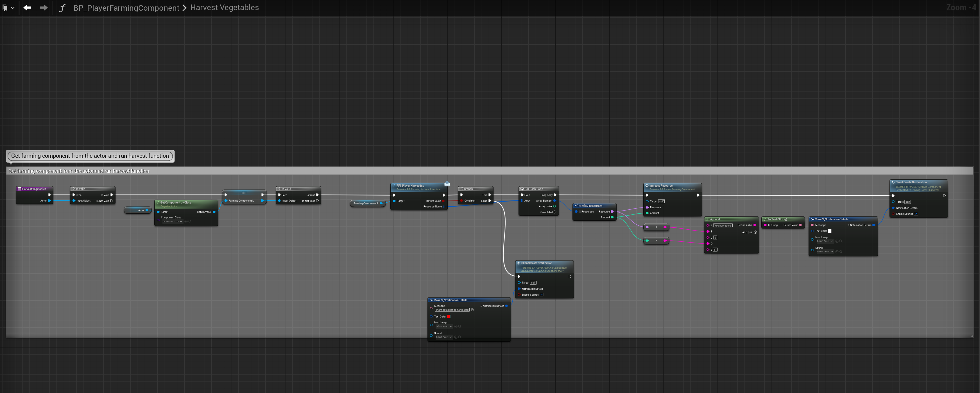Toggle Enable Sounds on the lower Client Create Notification
The image size is (980, 393).
click(541, 294)
